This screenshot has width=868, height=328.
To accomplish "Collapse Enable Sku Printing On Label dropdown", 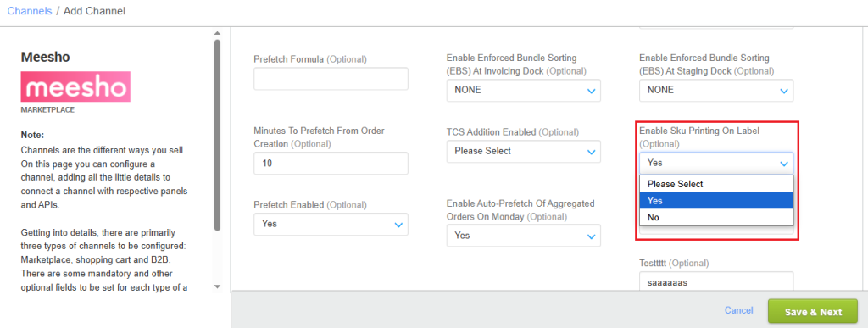I will tap(716, 164).
